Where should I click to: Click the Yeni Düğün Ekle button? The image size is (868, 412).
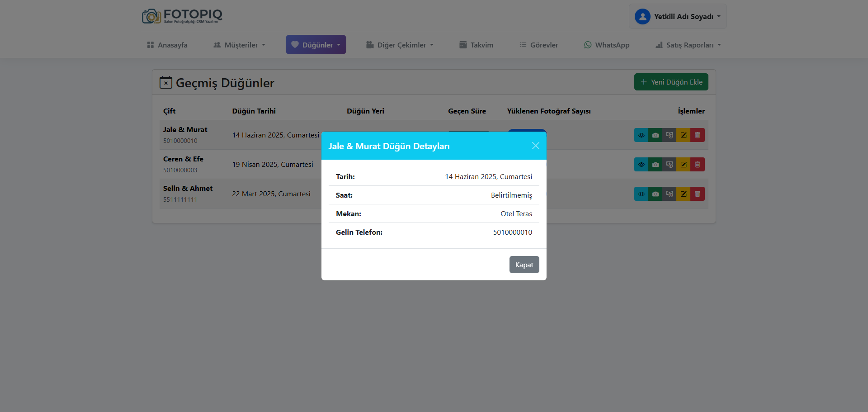pos(671,82)
